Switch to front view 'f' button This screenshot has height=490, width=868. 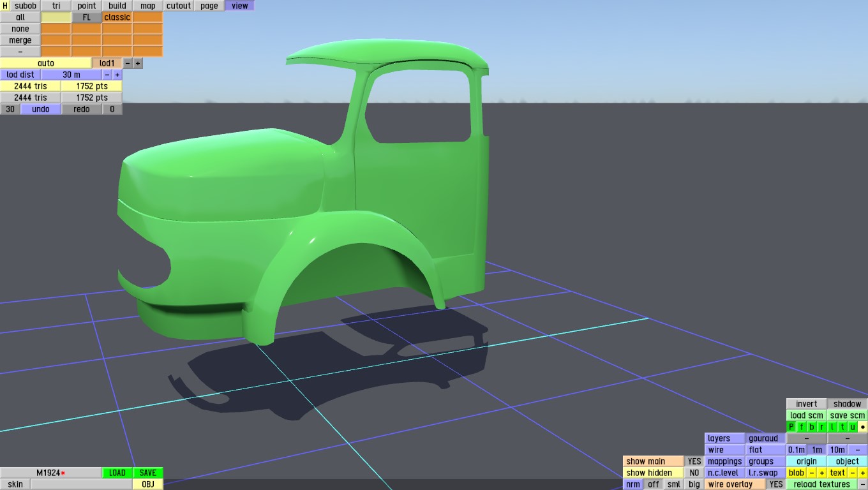coord(802,427)
